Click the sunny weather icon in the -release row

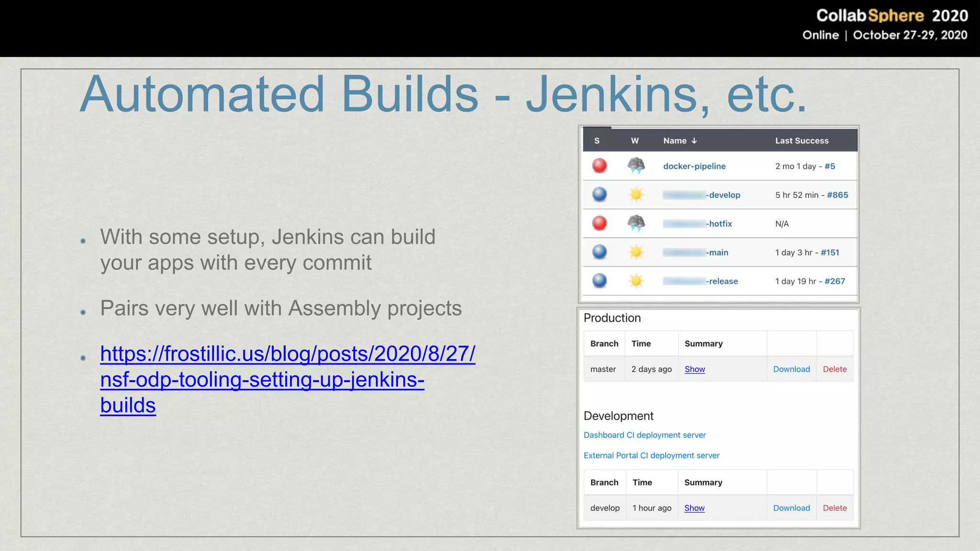coord(636,281)
